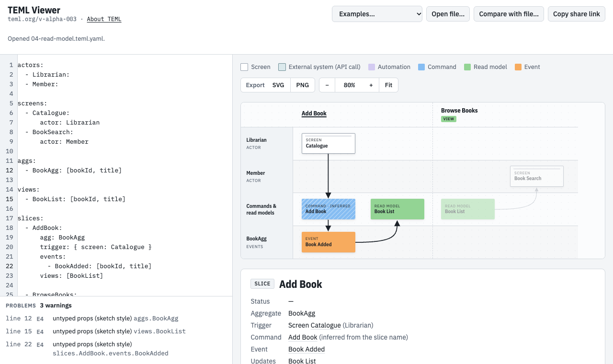
Task: Fit the diagram to view
Action: point(388,85)
